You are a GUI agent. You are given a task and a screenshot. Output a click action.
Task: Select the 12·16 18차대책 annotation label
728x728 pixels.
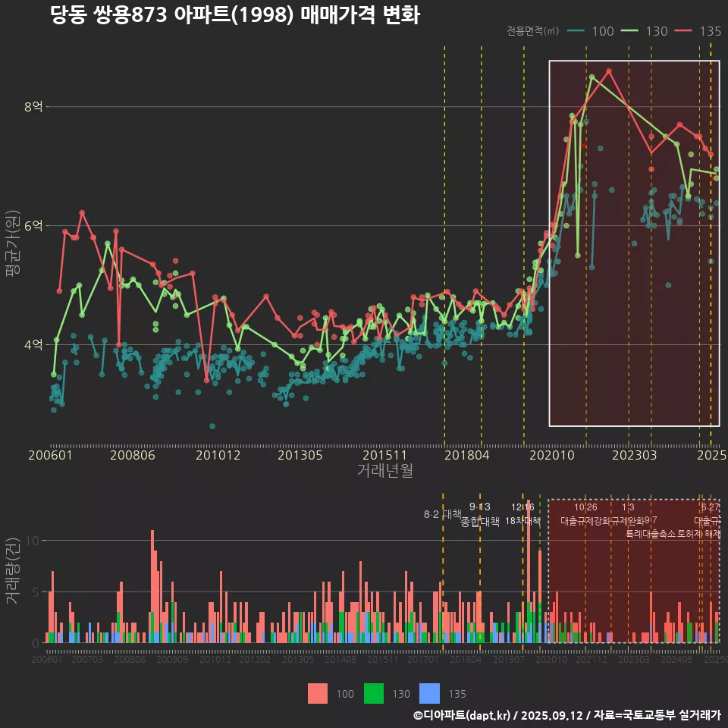[523, 514]
